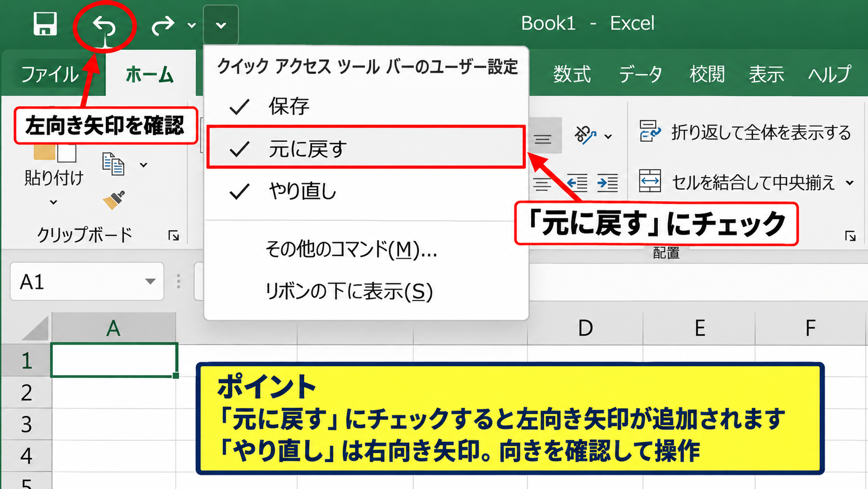Screen dimensions: 868x489
Task: Select column E header
Action: click(699, 328)
